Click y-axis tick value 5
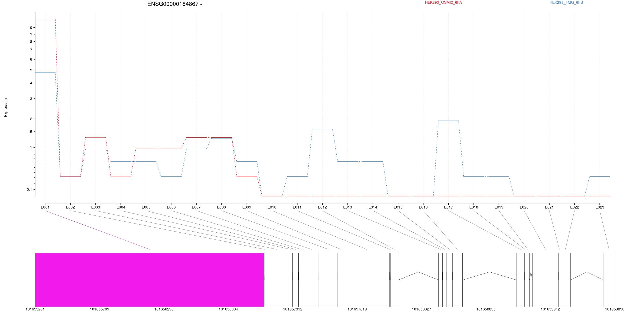 pos(31,70)
